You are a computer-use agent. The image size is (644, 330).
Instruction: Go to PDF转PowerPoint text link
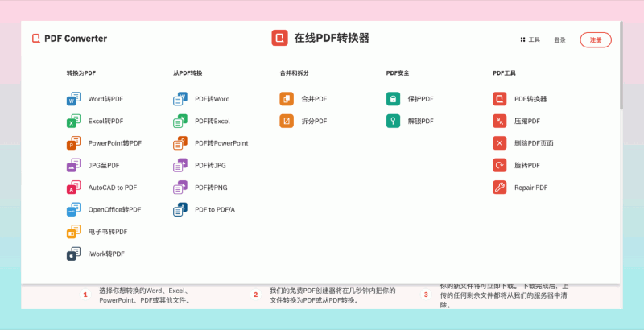[221, 143]
